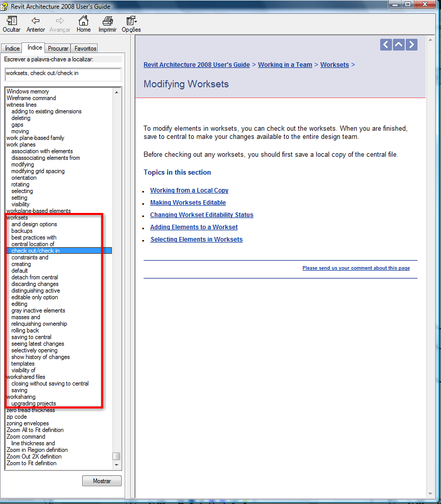441x504 pixels.
Task: Open Selecting Elements in Worksets link
Action: pos(197,239)
